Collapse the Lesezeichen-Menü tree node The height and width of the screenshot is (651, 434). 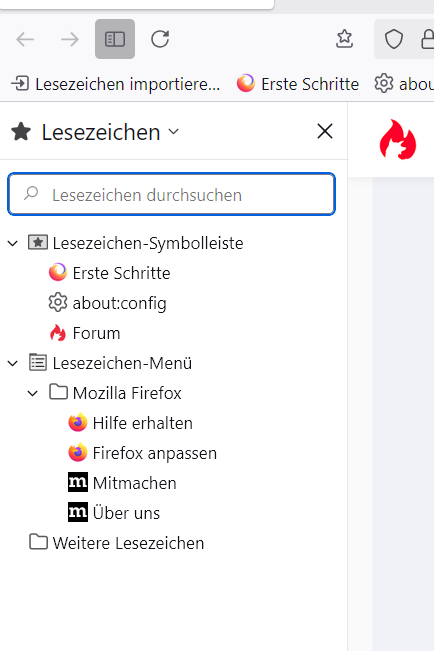coord(13,363)
